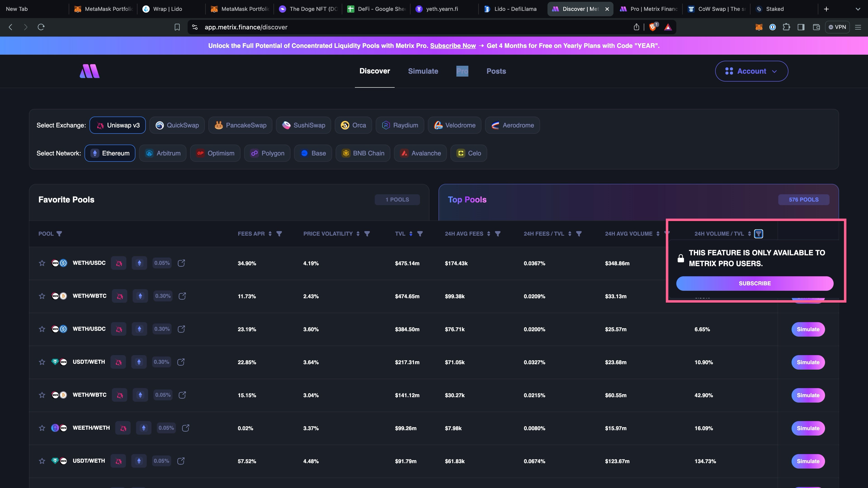The image size is (868, 488).
Task: Click the Pool column filter icon
Action: [59, 234]
